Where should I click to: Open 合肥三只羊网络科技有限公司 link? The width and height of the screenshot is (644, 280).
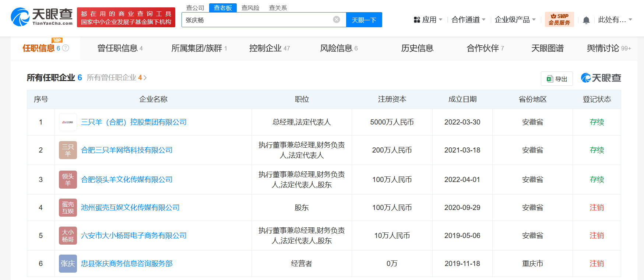pyautogui.click(x=127, y=150)
